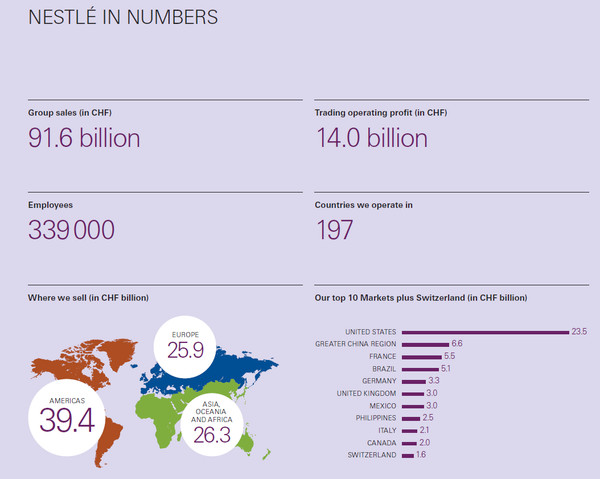Click the 'CANADA' chart label

pos(382,443)
